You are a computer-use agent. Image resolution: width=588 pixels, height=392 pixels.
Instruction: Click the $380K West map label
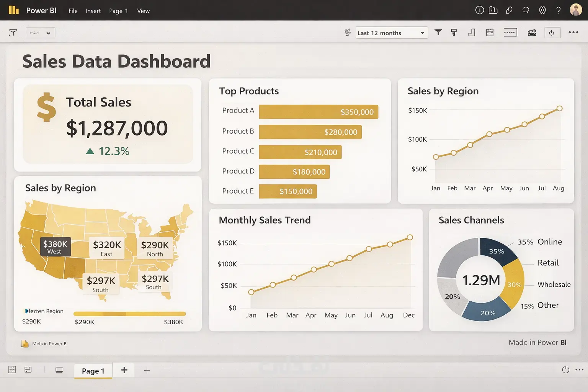click(x=55, y=247)
